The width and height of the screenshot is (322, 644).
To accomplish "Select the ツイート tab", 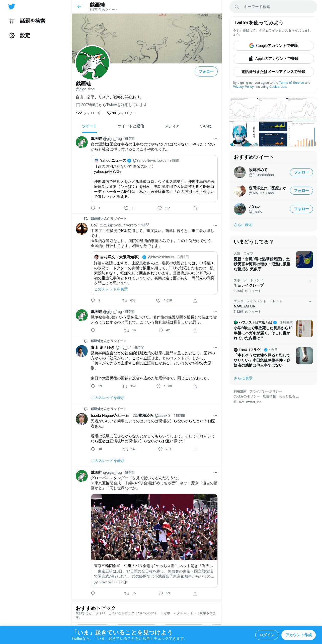I will coord(89,126).
